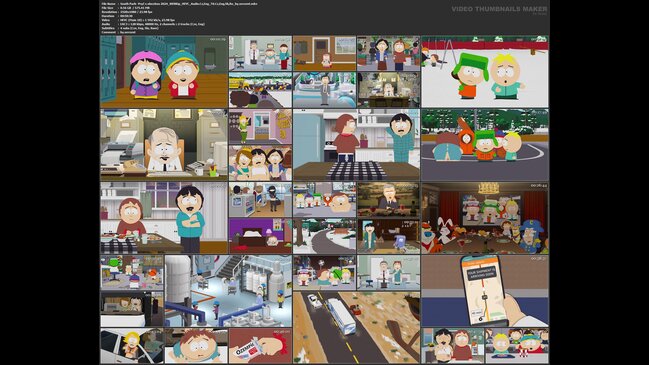Select the purple bedroom thumbnail
This screenshot has width=649, height=365.
[260, 236]
